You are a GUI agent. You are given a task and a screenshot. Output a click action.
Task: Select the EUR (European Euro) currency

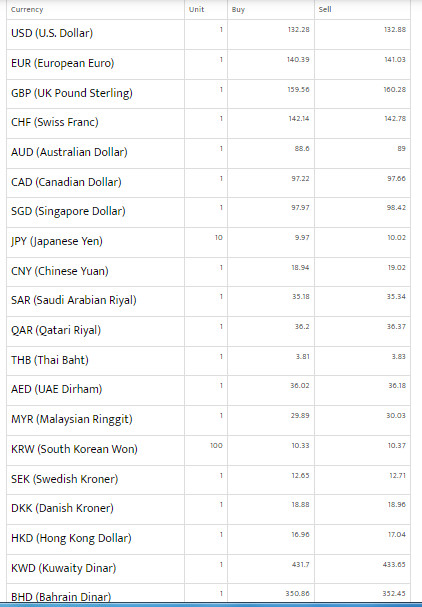[62, 63]
